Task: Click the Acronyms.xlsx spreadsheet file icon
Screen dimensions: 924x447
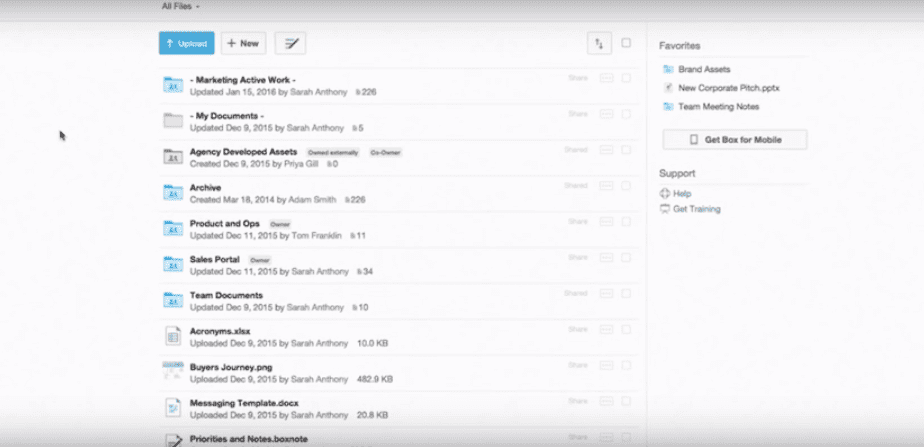Action: click(173, 337)
